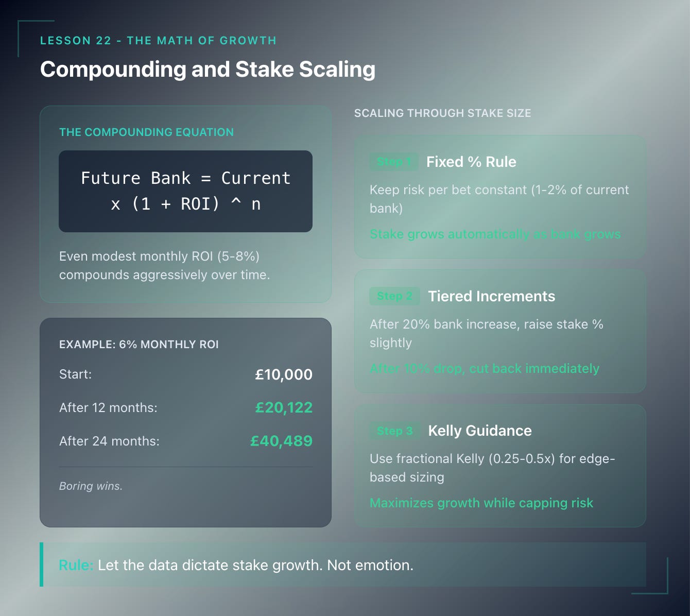
Task: Click the Fixed % Rule heading
Action: point(471,162)
